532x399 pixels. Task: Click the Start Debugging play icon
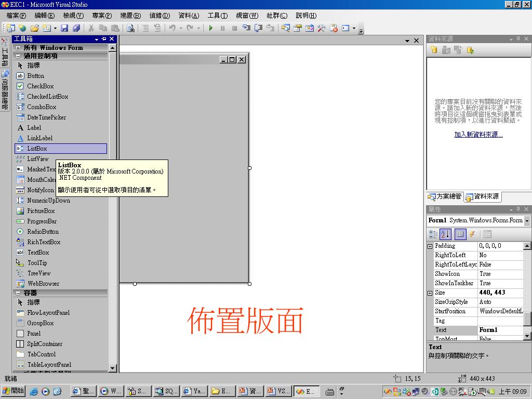(x=211, y=28)
